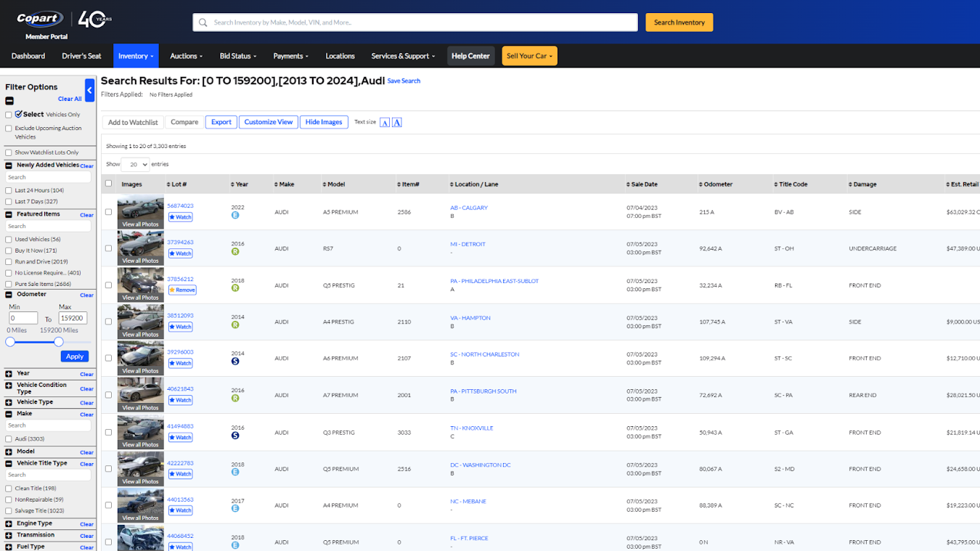Tick the select-all checkbox in table header
Viewport: 980px width, 551px height.
[109, 184]
